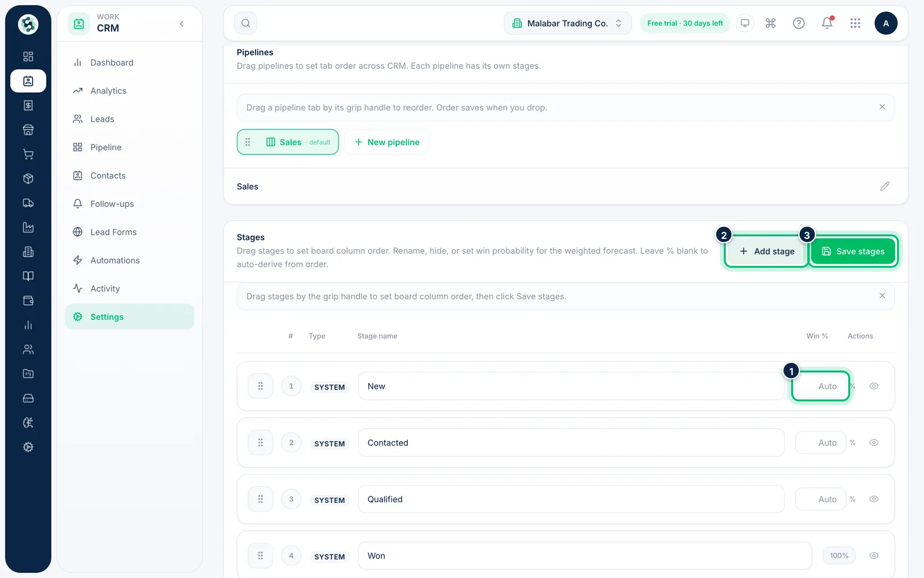Open Follow-ups in CRM menu
Image resolution: width=924 pixels, height=578 pixels.
point(129,203)
